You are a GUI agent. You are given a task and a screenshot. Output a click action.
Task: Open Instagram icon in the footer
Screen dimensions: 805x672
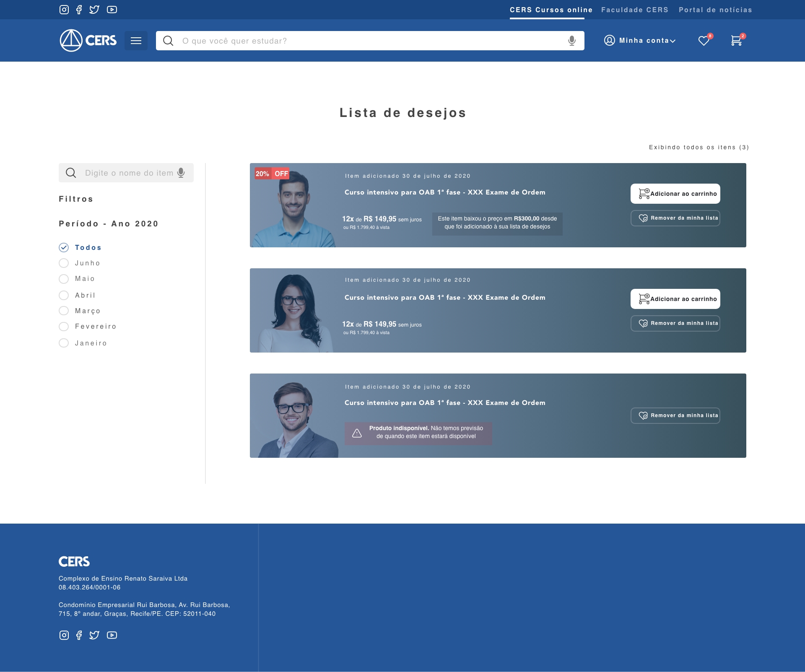tap(64, 635)
